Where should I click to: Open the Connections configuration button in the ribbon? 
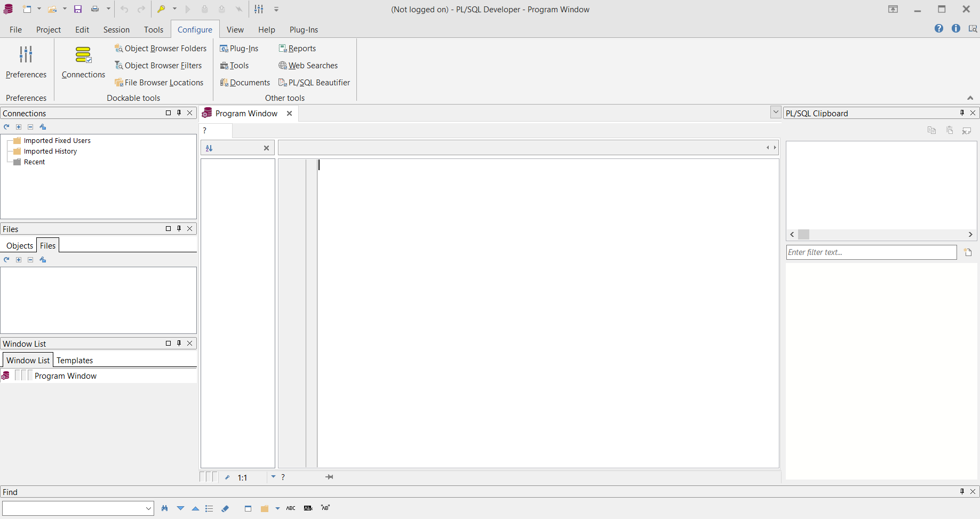click(x=83, y=62)
